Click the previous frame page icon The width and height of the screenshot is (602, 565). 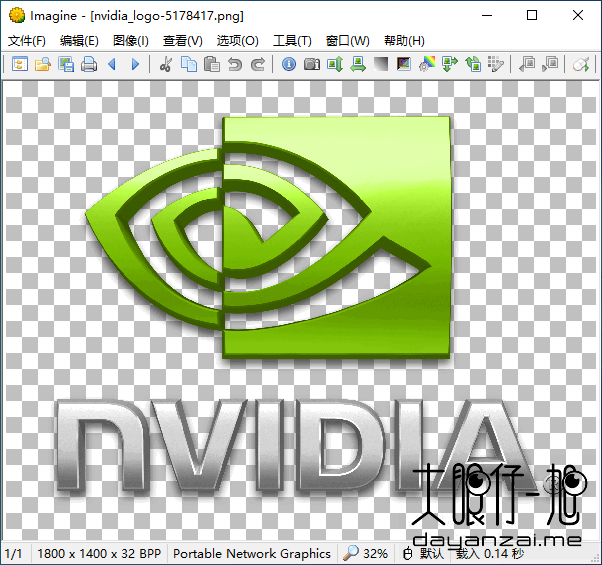pos(527,64)
